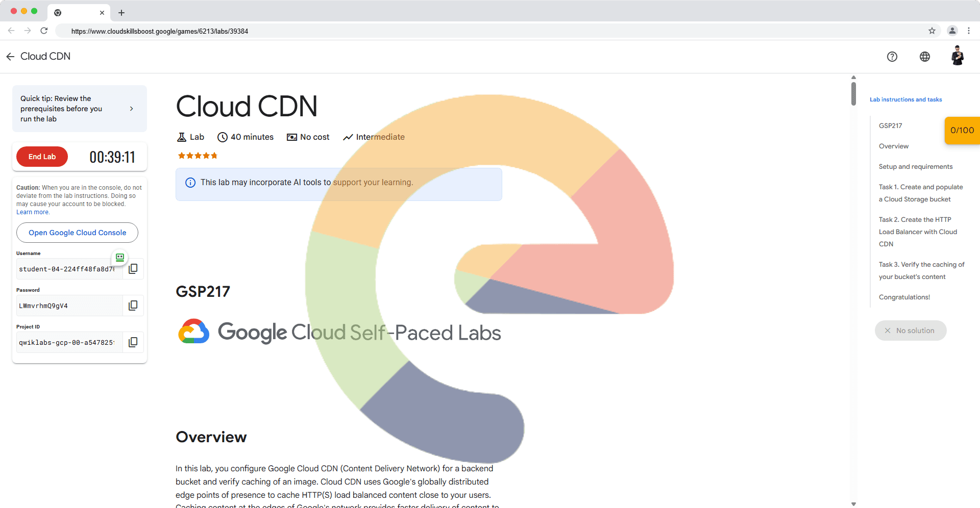Open a new browser tab
The image size is (980, 508).
point(121,13)
